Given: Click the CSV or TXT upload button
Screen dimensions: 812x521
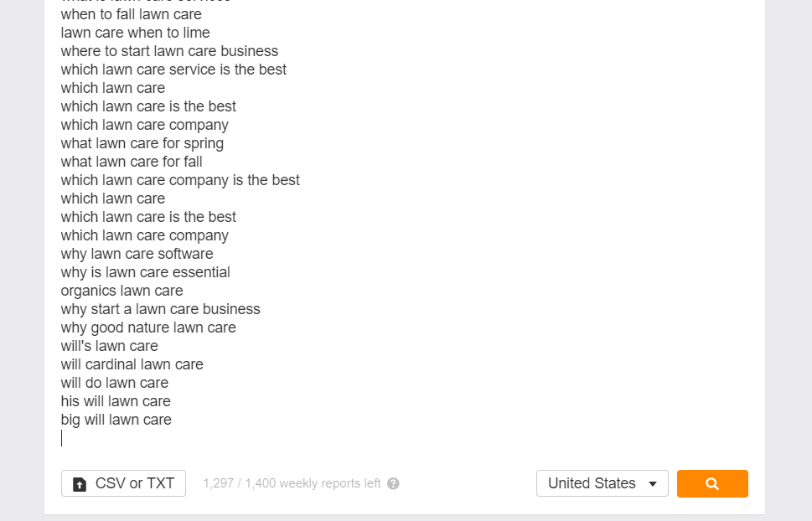Looking at the screenshot, I should click(123, 483).
